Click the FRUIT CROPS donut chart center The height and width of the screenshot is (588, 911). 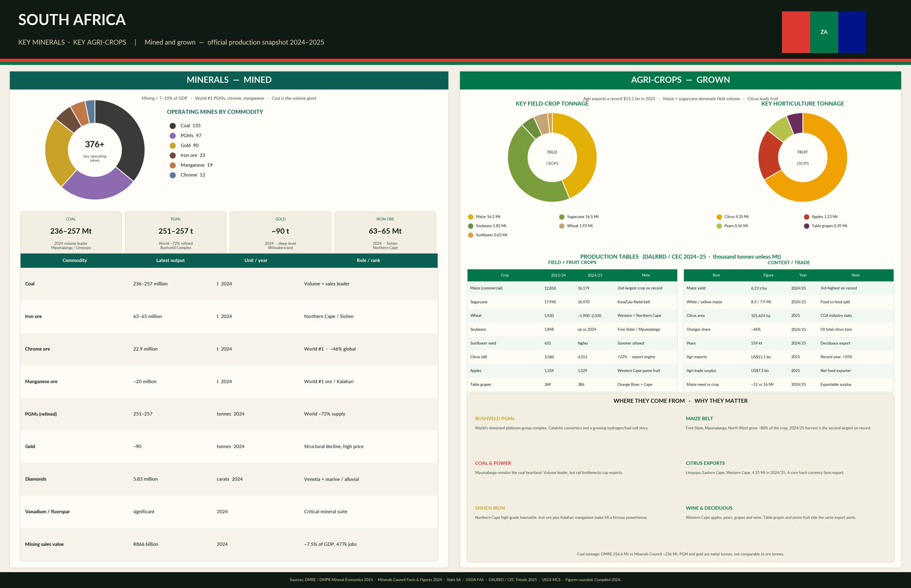pyautogui.click(x=803, y=158)
